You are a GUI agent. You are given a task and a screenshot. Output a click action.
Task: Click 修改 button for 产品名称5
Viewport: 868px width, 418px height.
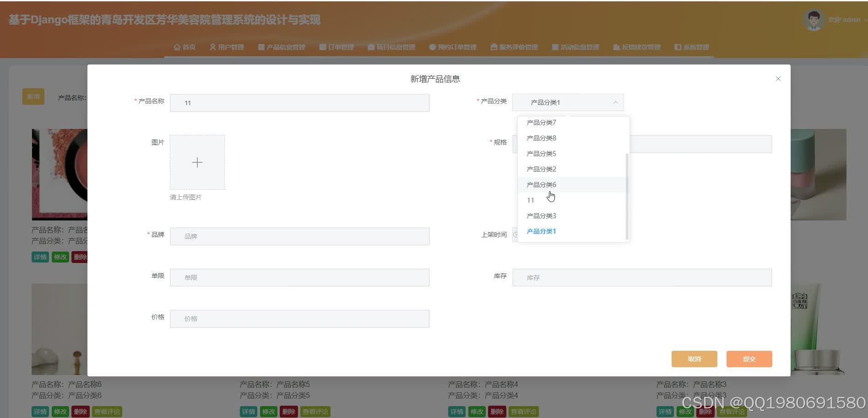pos(269,412)
